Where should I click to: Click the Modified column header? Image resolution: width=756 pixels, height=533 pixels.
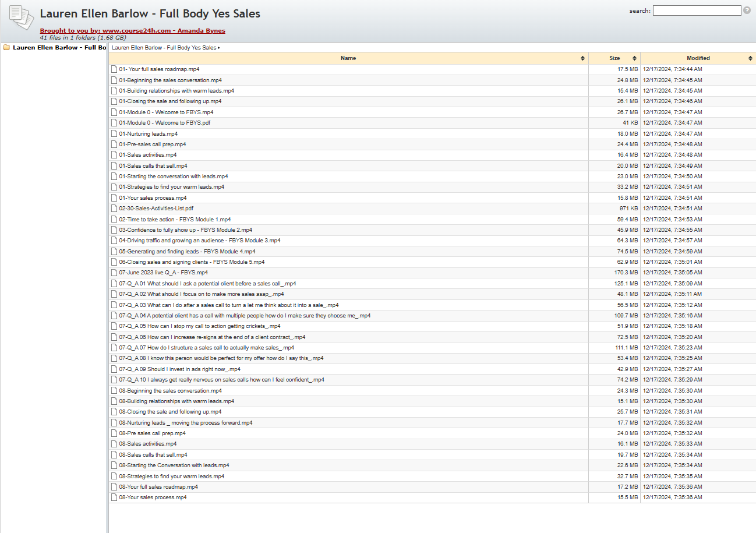pyautogui.click(x=698, y=58)
